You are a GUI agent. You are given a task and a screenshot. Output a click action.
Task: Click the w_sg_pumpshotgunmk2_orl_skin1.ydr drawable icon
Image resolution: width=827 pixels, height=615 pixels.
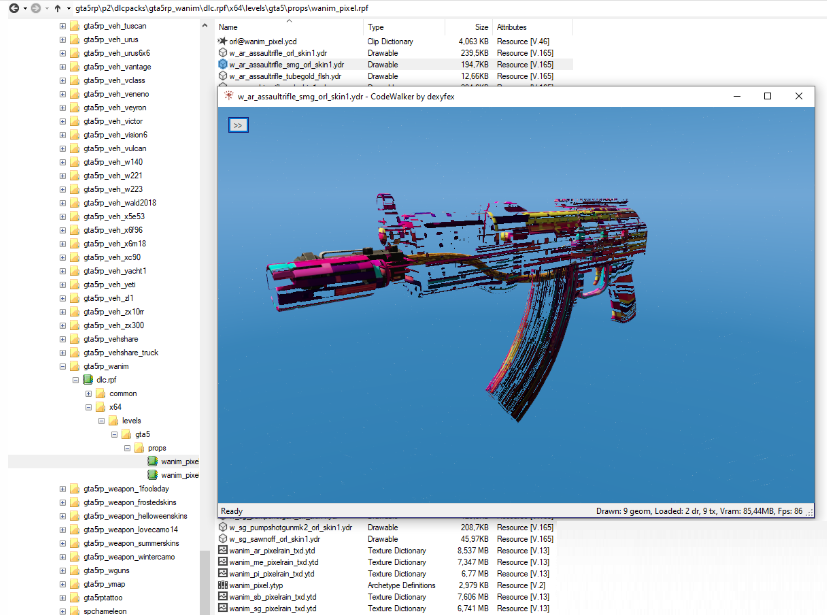click(223, 527)
